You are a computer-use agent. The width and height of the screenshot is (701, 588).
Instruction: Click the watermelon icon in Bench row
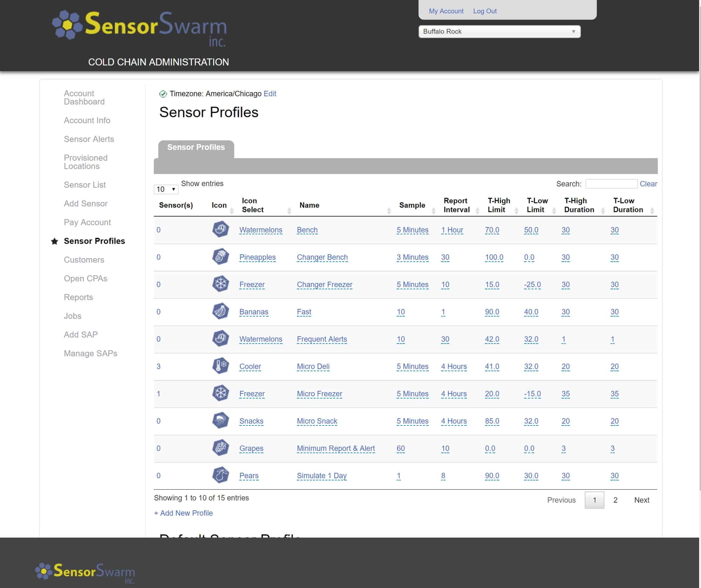click(220, 229)
